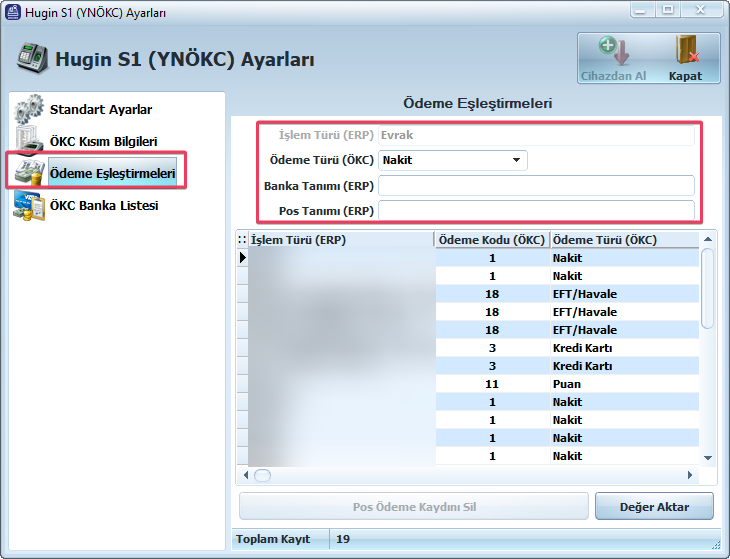Click the Kapat label
The width and height of the screenshot is (730, 559).
tap(685, 76)
